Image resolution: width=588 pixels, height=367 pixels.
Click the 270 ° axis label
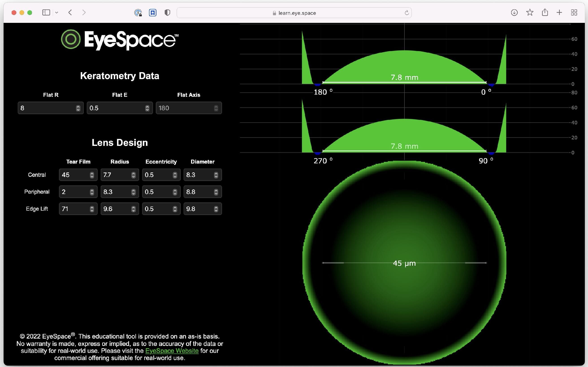coord(323,161)
